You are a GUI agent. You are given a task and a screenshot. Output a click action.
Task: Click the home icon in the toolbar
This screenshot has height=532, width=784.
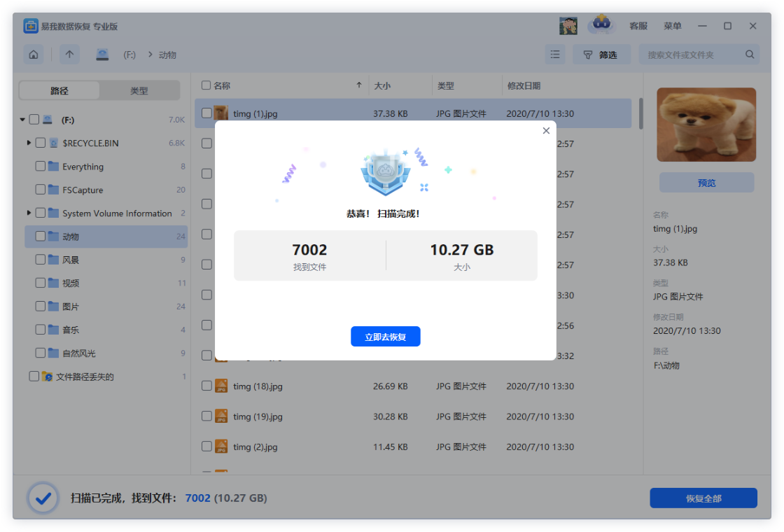coord(33,55)
